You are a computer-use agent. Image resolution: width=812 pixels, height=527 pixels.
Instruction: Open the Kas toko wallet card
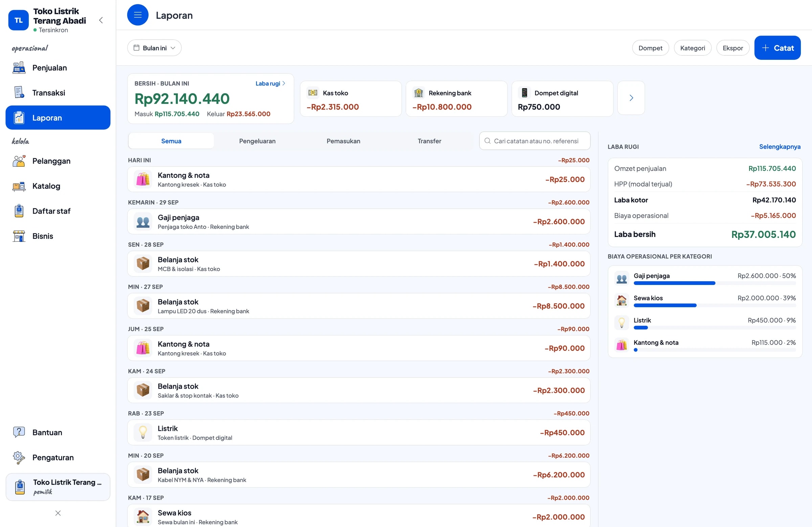(x=351, y=99)
